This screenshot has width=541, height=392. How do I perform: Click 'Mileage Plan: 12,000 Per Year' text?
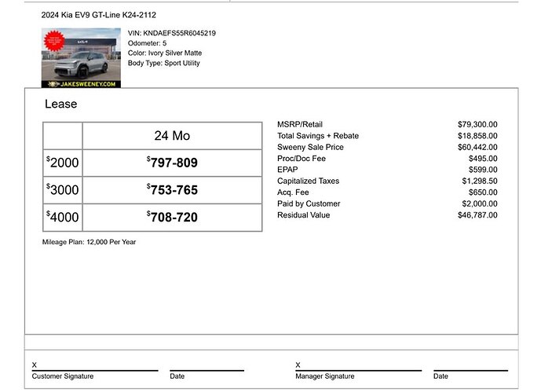89,242
